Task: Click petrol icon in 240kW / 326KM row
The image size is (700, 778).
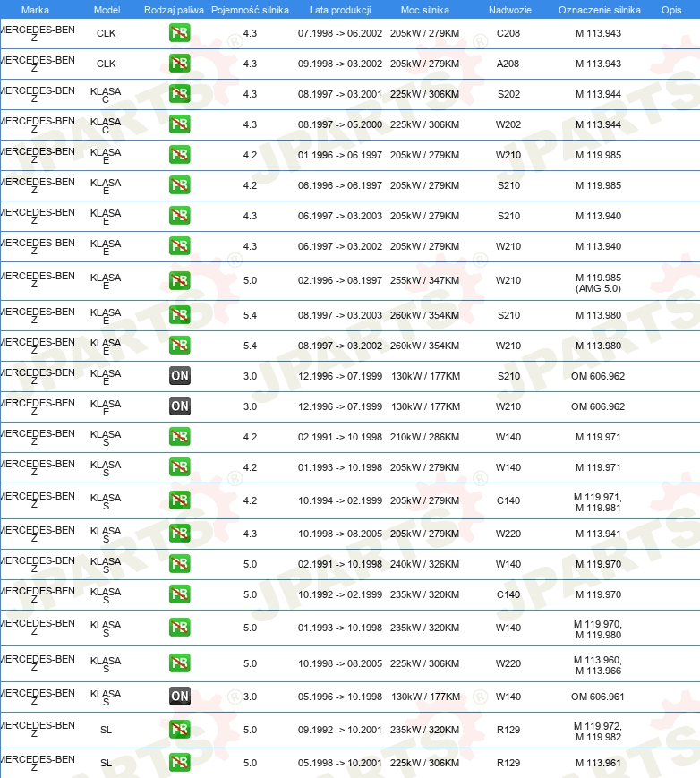Action: coord(180,564)
